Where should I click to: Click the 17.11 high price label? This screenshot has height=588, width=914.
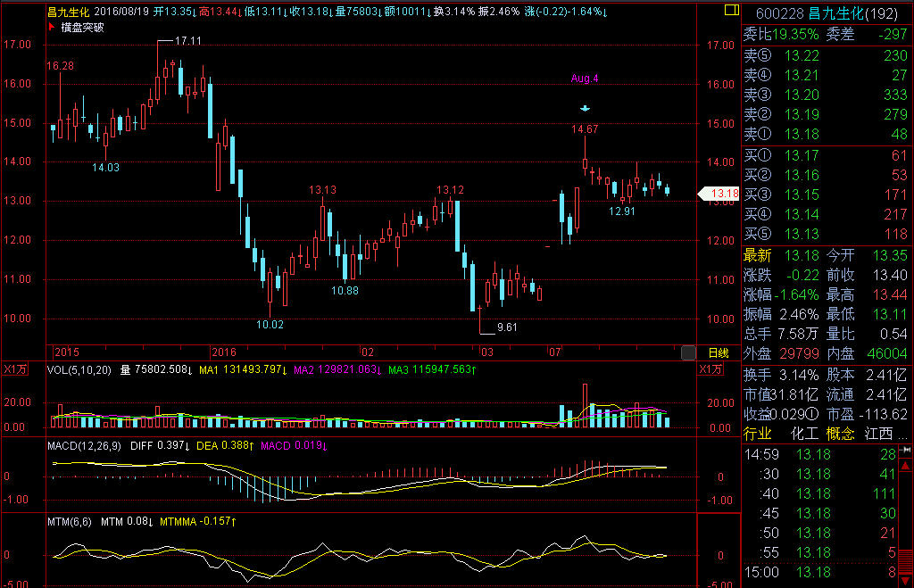pyautogui.click(x=187, y=41)
